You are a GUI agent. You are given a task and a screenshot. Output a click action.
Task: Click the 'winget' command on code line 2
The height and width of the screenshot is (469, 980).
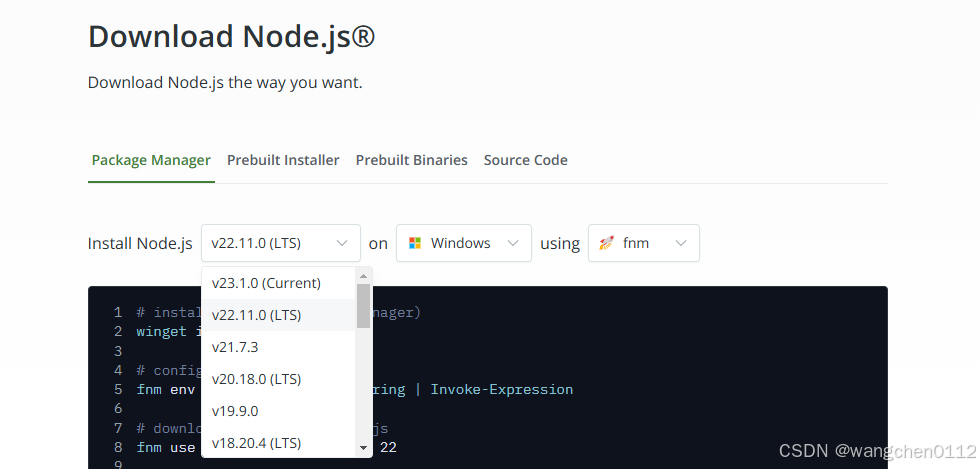click(161, 331)
